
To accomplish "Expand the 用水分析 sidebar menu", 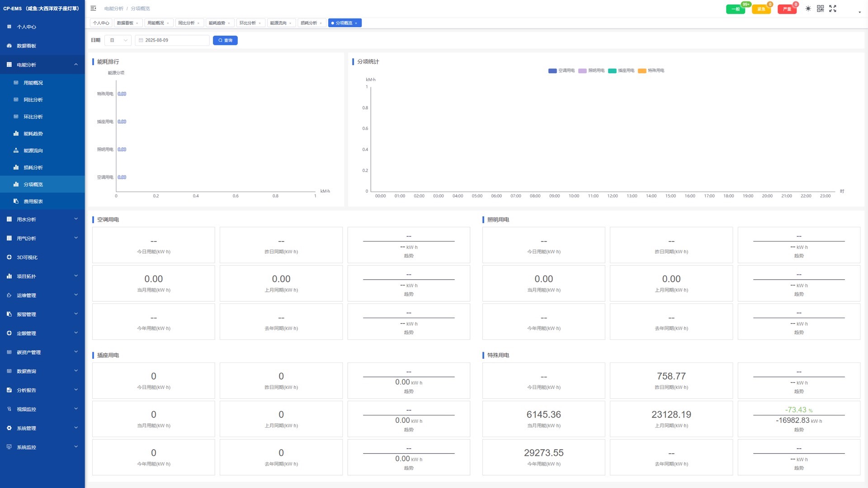I will click(x=42, y=219).
